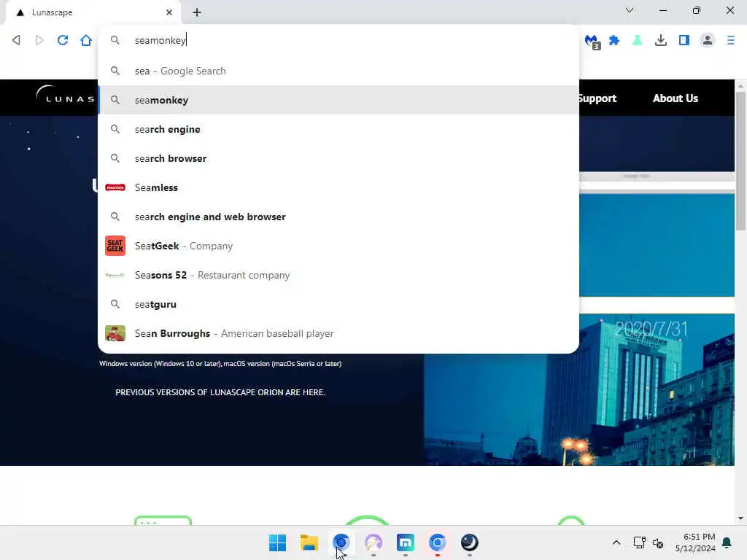Click the Lunascape logo in header
The image size is (747, 560).
pyautogui.click(x=65, y=96)
